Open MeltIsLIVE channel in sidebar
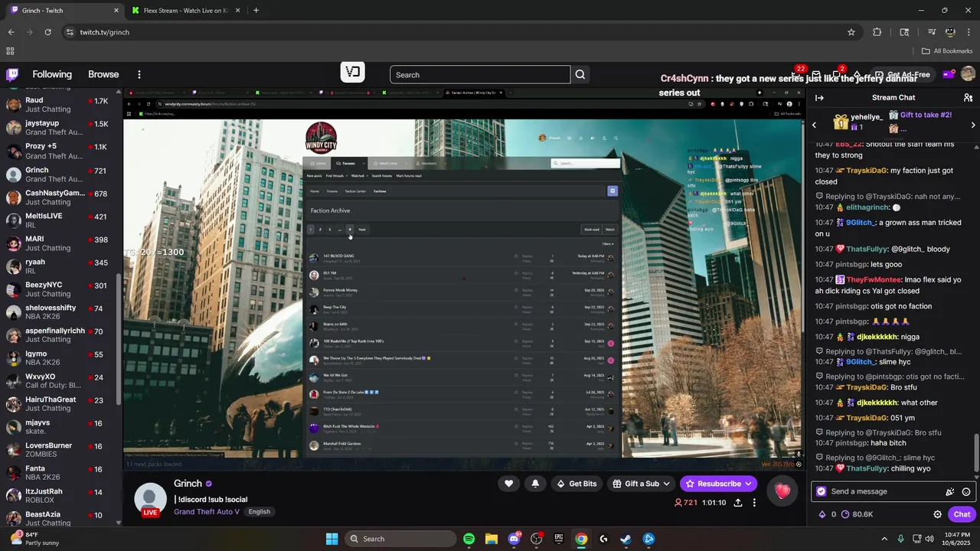The image size is (980, 551). (x=61, y=220)
